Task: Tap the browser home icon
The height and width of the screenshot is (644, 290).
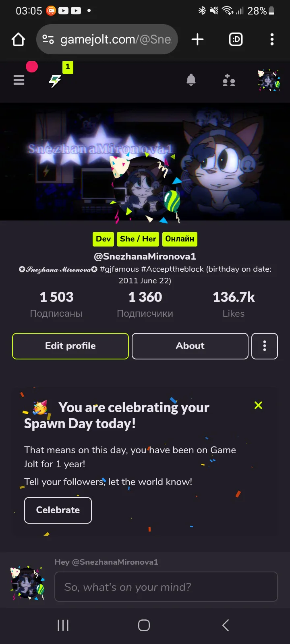Action: tap(19, 39)
